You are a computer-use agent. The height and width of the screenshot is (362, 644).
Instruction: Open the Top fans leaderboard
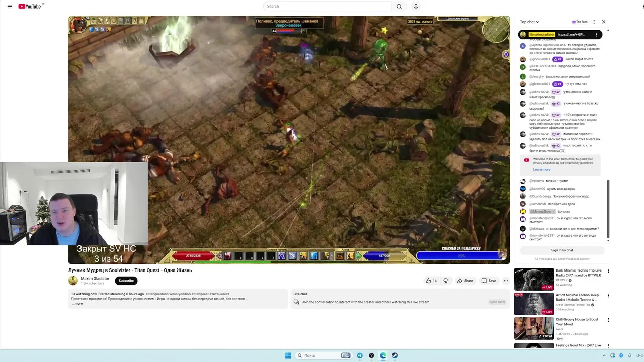(x=580, y=22)
